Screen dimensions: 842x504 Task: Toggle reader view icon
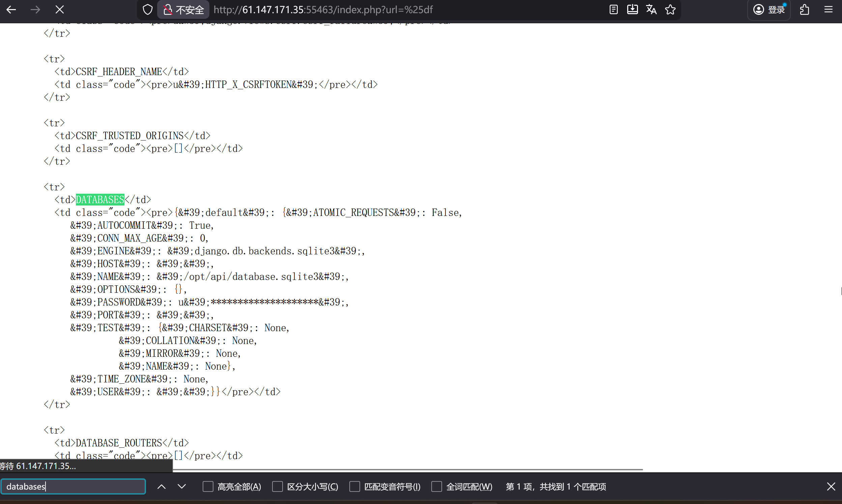coord(614,9)
